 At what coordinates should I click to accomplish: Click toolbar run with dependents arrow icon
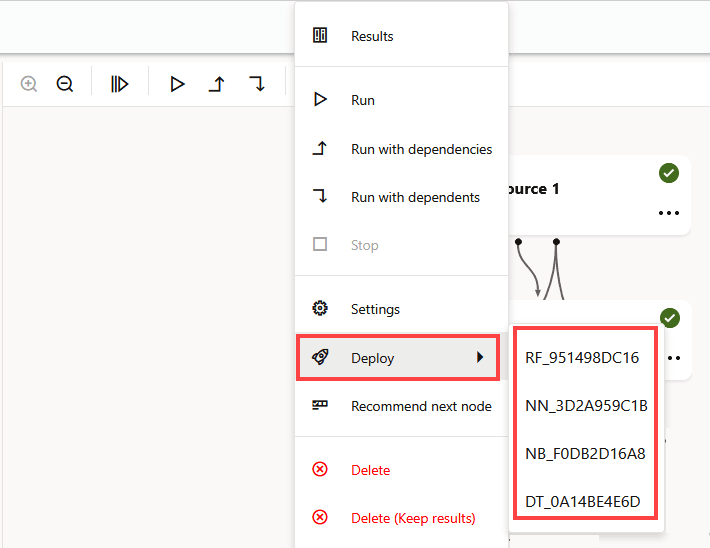tap(257, 84)
